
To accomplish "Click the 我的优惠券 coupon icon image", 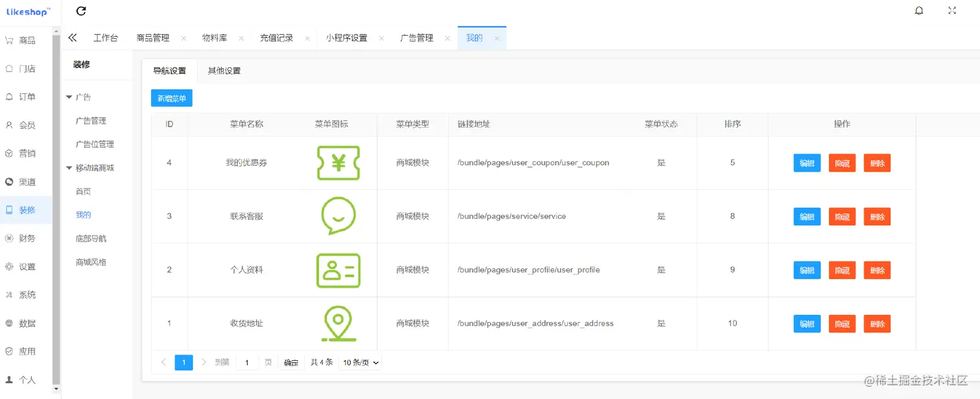I will click(x=338, y=163).
